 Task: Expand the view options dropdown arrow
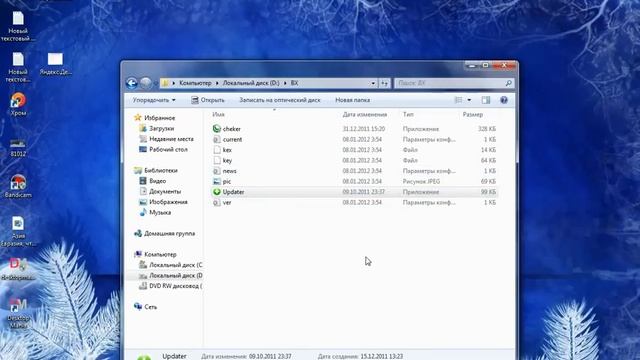469,100
